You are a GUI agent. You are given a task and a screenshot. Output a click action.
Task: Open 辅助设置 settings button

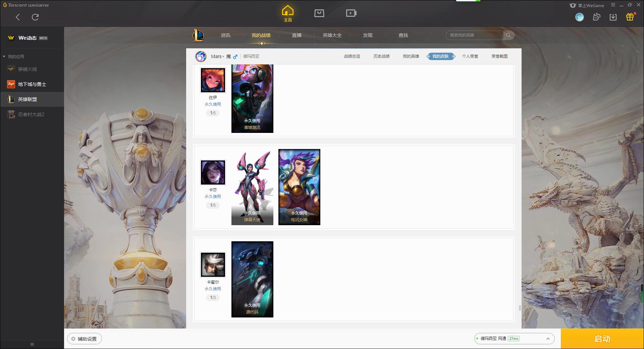85,339
